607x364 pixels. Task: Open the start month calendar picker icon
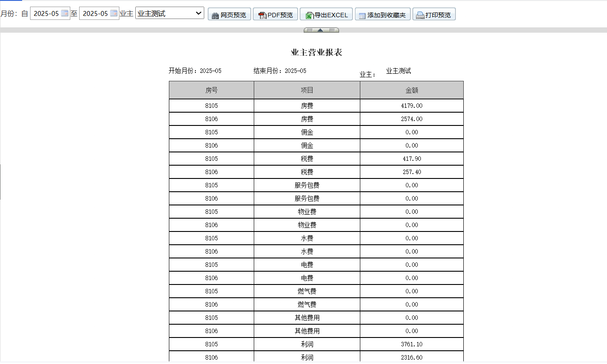(x=65, y=14)
